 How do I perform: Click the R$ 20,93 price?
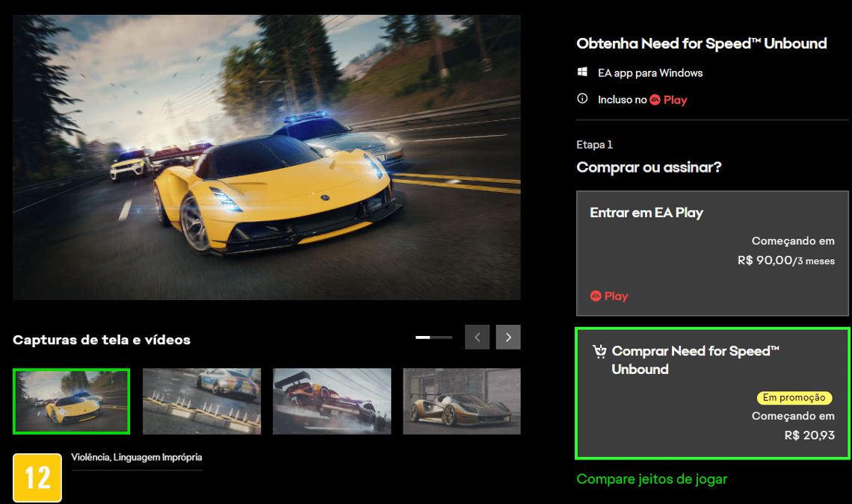[809, 435]
